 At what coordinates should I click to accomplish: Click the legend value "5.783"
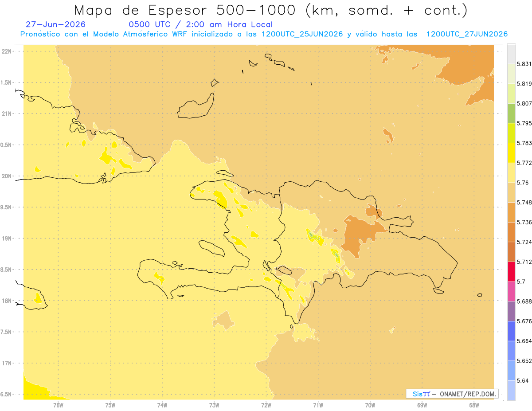[x=524, y=143]
